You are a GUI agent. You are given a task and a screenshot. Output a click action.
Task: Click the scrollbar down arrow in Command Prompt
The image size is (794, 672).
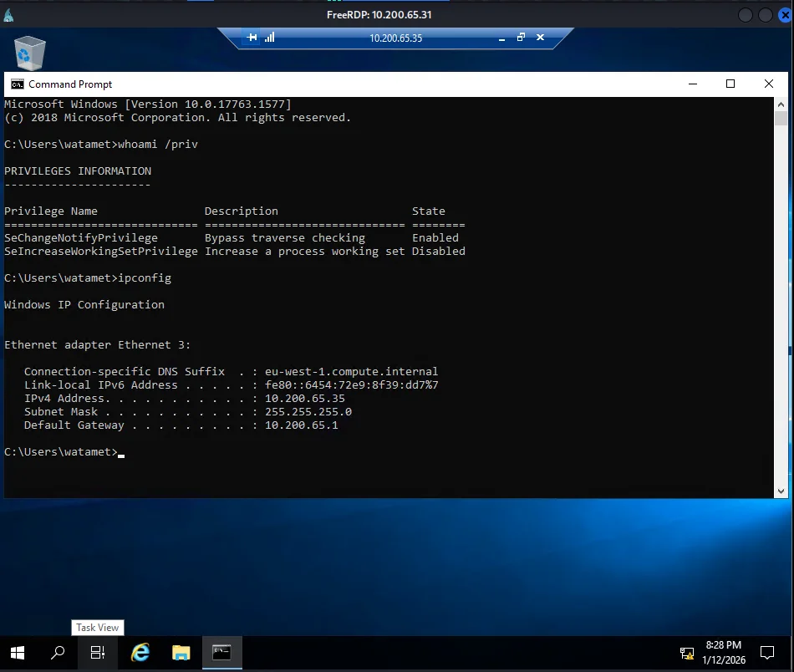781,491
